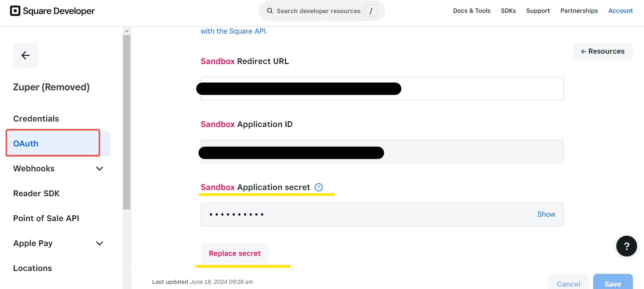Go to Reader SDK section
The width and height of the screenshot is (644, 289).
pyautogui.click(x=36, y=193)
